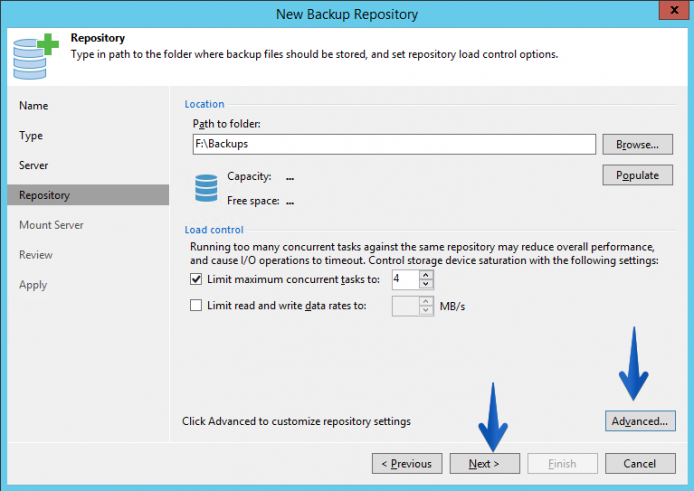This screenshot has height=491, width=694.
Task: Go back with Previous button
Action: tap(407, 463)
